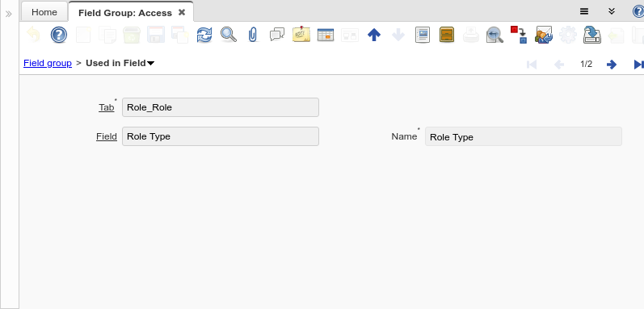Click the Name input showing Role Type

click(524, 137)
